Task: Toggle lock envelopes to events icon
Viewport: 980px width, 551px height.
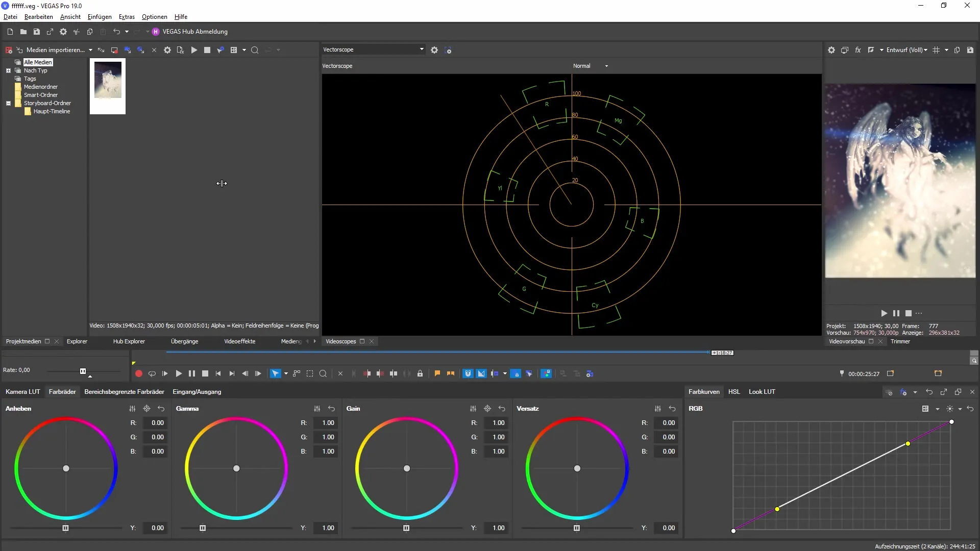Action: point(516,373)
